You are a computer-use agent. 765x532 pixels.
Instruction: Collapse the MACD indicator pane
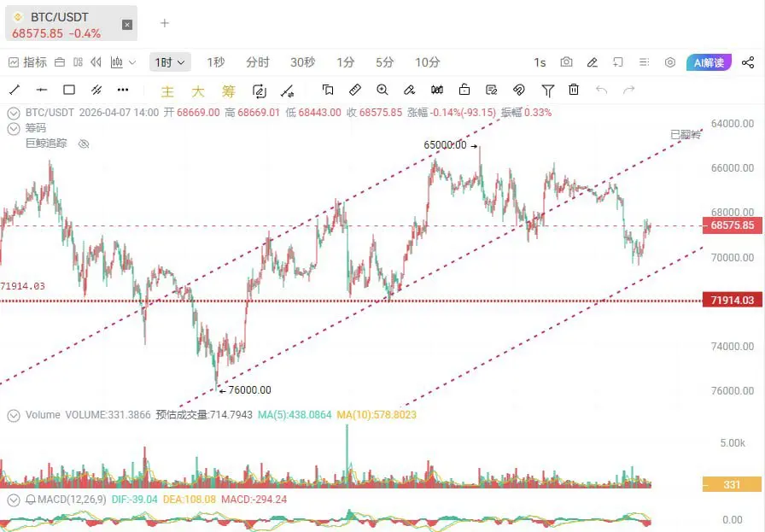(14, 500)
